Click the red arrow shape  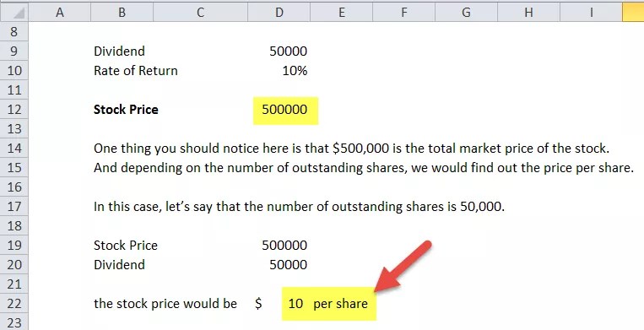pyautogui.click(x=403, y=267)
